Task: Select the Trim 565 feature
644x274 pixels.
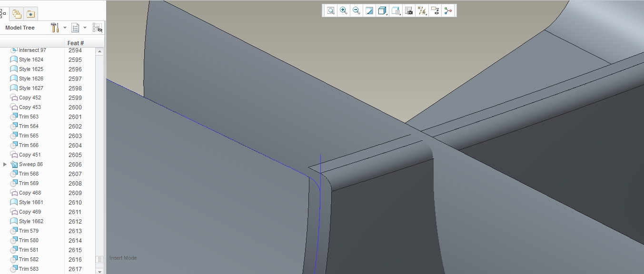Action: coord(29,136)
